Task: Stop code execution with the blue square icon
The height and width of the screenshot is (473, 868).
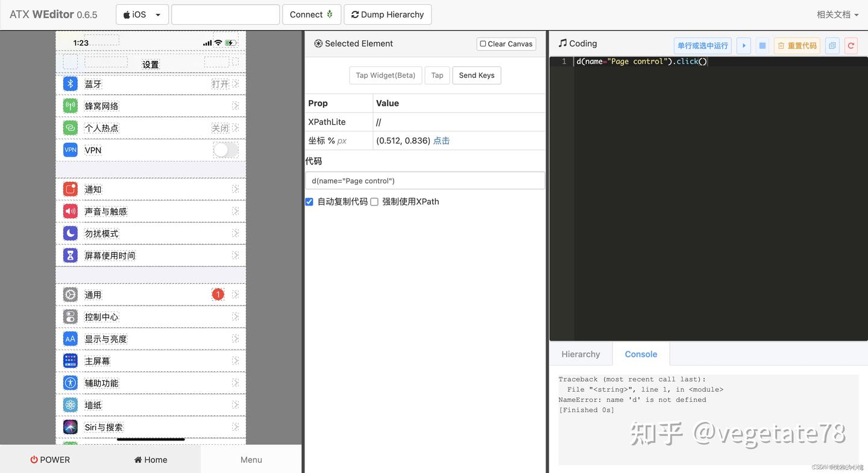Action: [x=761, y=45]
